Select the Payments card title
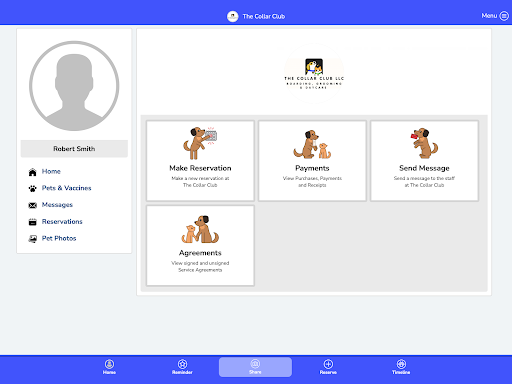 [312, 168]
